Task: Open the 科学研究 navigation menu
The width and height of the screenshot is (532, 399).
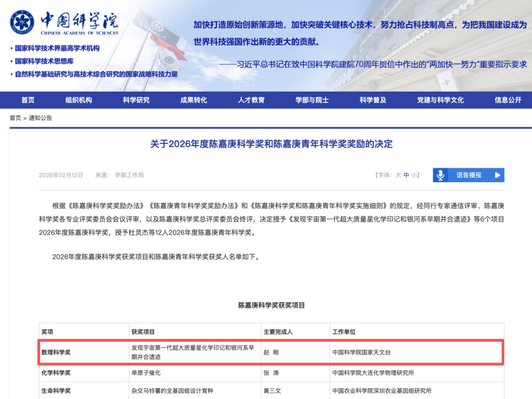Action: [136, 100]
